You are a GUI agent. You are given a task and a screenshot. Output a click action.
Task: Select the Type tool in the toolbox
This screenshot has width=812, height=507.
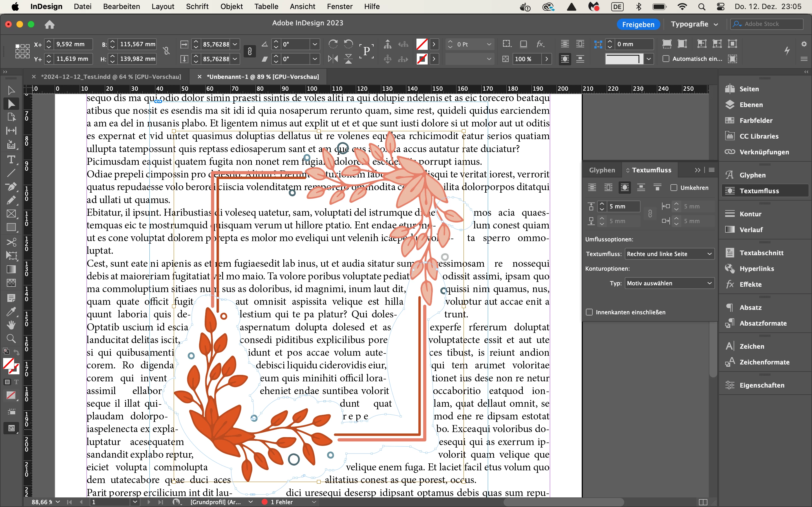tap(11, 160)
